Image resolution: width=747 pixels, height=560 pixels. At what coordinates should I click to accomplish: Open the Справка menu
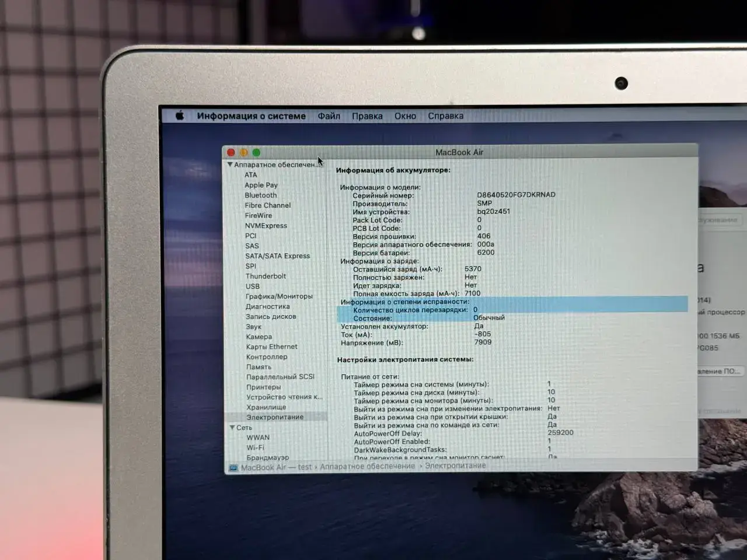(x=445, y=116)
